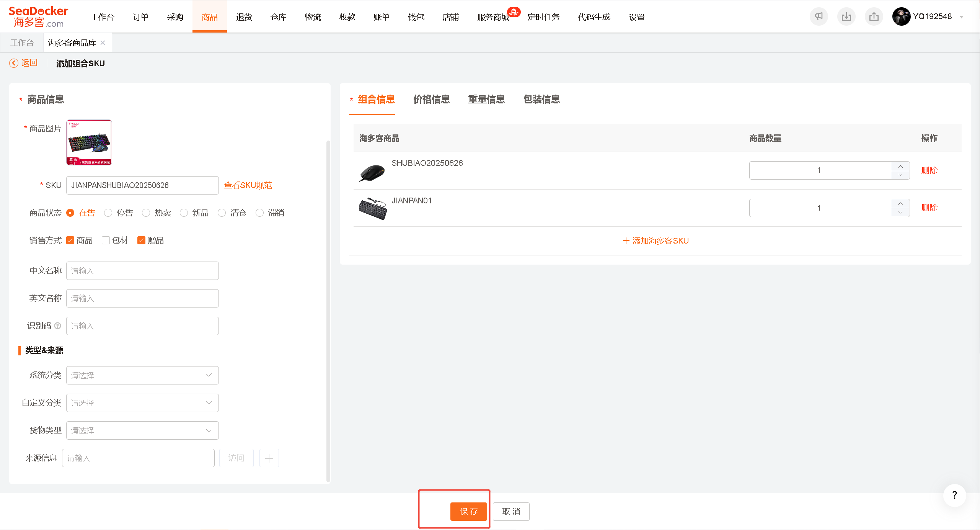Click the JIANPAN01 keyboard product image

[373, 209]
